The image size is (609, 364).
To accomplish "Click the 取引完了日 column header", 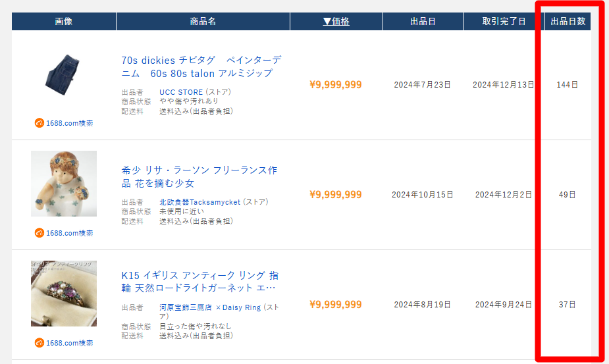I will 504,22.
